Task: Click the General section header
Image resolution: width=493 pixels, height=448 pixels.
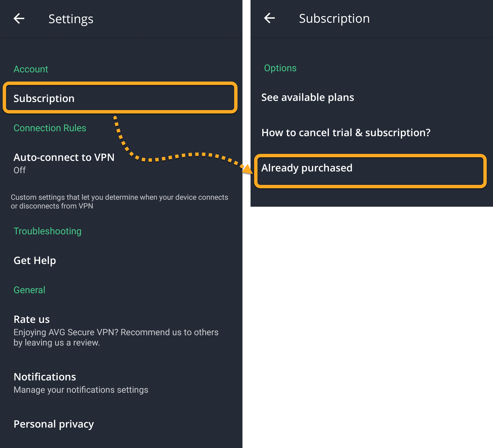Action: pos(29,290)
